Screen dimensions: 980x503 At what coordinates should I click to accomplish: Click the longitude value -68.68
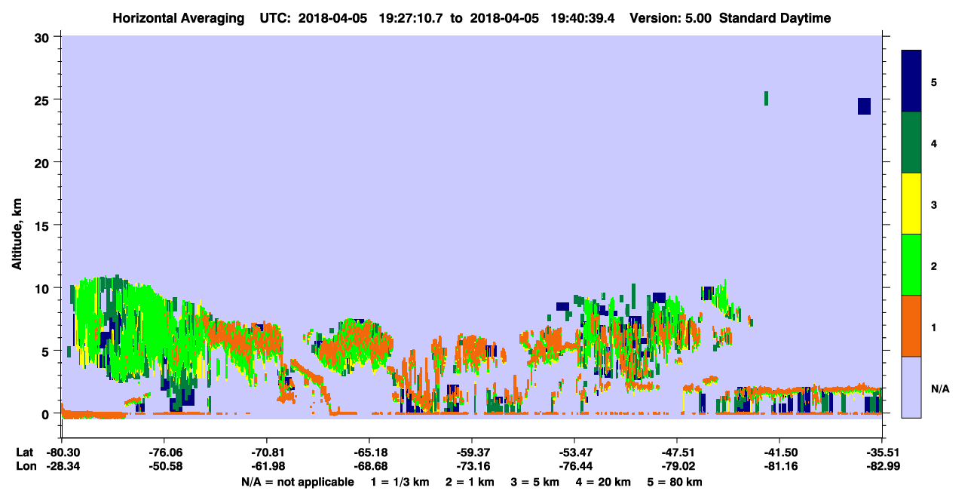(369, 467)
